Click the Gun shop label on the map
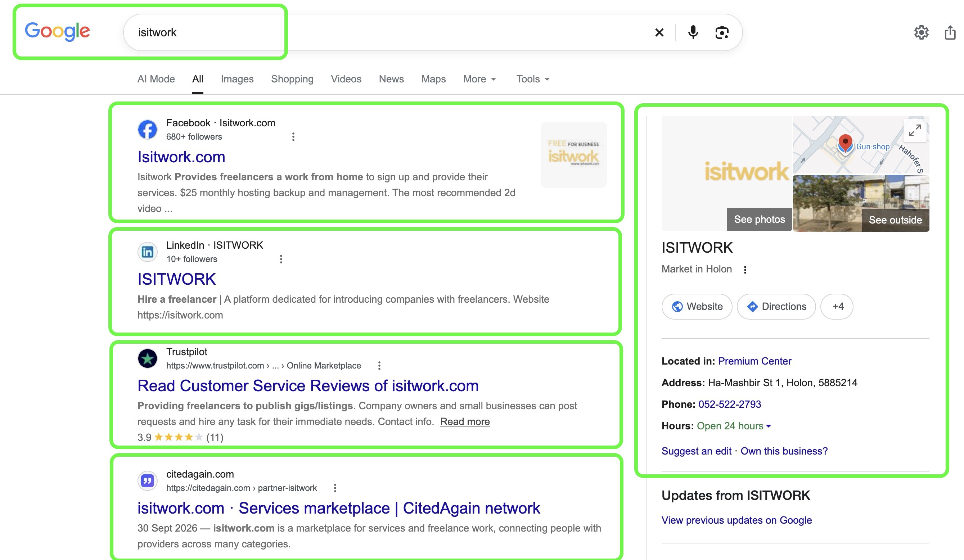The height and width of the screenshot is (560, 964). [873, 146]
